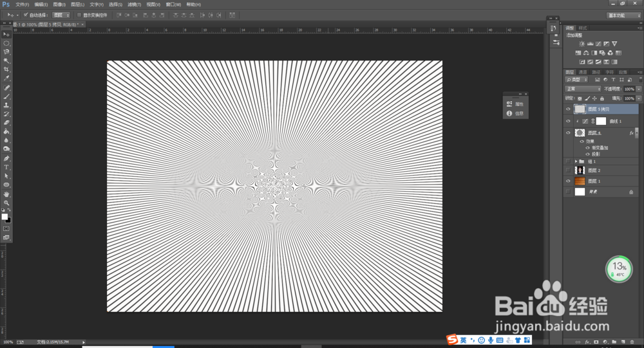Switch to the 路径 tab
Viewport: 644px width, 348px height.
point(596,72)
